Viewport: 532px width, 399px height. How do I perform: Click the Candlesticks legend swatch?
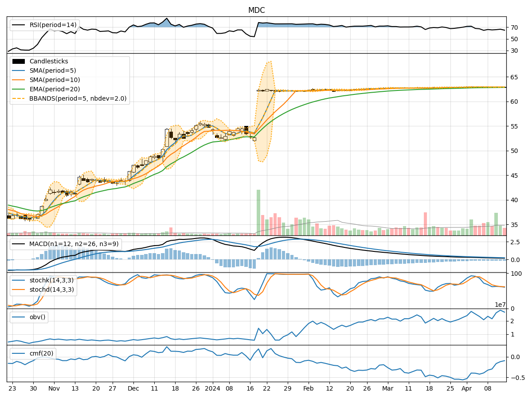click(x=20, y=62)
